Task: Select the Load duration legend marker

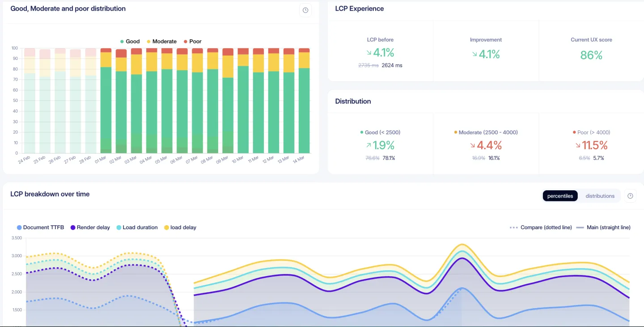Action: pyautogui.click(x=118, y=227)
